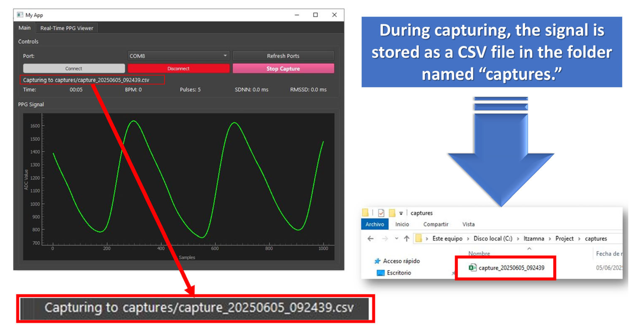The image size is (644, 334).
Task: Open the recent locations chevron
Action: coord(396,239)
